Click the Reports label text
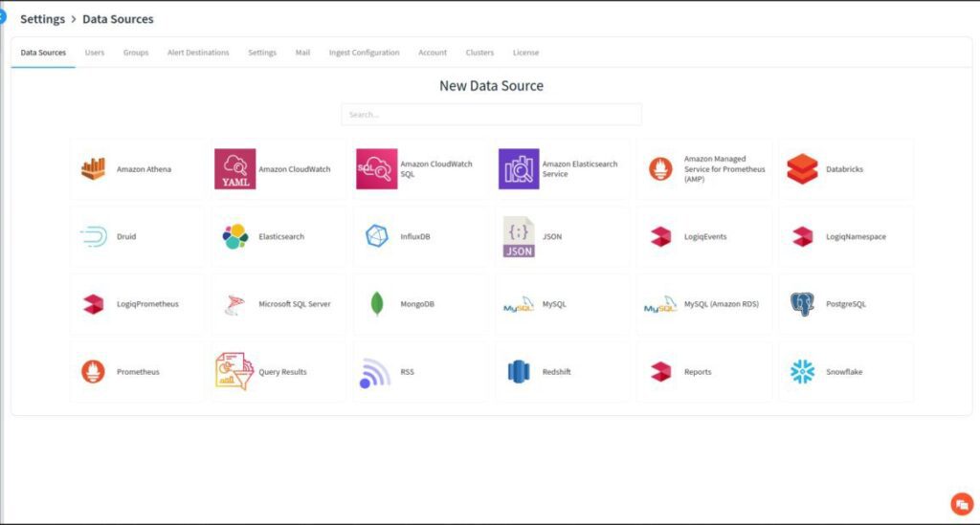The width and height of the screenshot is (980, 525). pyautogui.click(x=698, y=371)
